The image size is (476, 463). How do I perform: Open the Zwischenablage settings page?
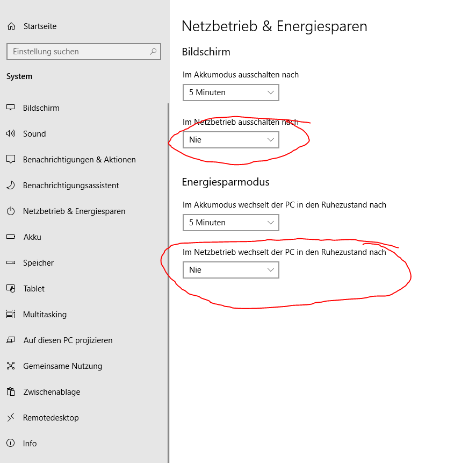(52, 392)
